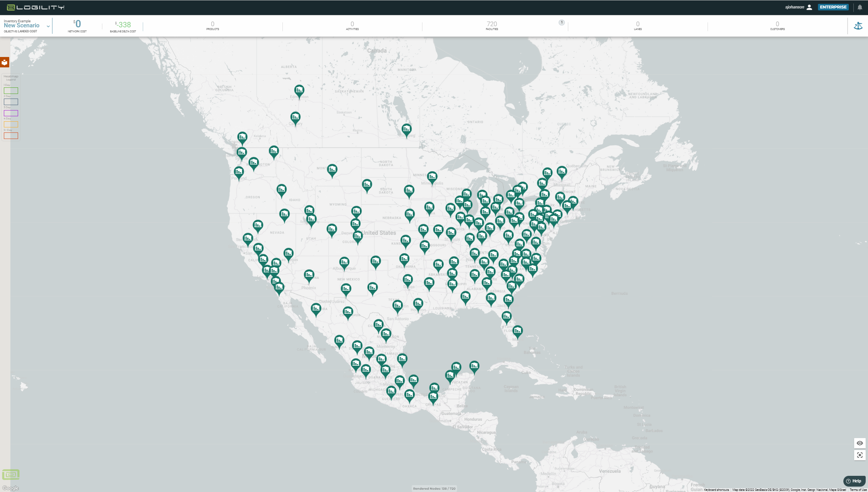Click the Winnipeg facility marker
This screenshot has width=868, height=492.
click(406, 129)
